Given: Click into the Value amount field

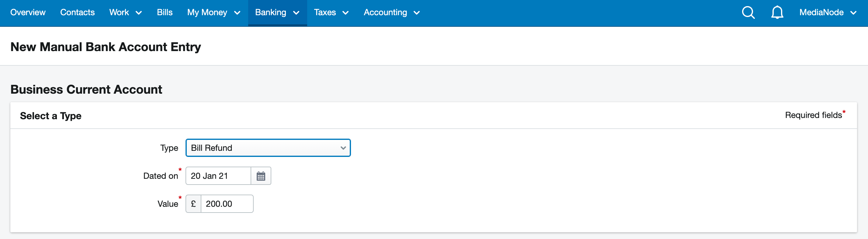Looking at the screenshot, I should point(227,204).
